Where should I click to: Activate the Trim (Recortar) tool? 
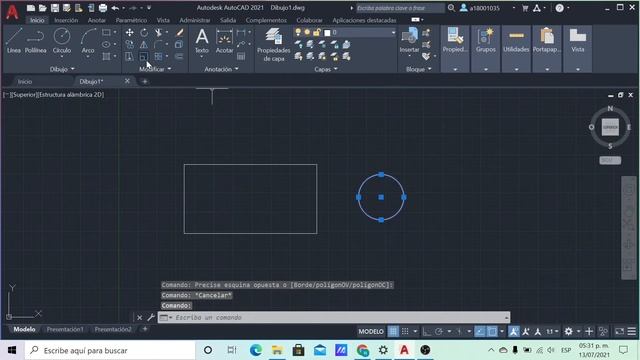pos(158,33)
